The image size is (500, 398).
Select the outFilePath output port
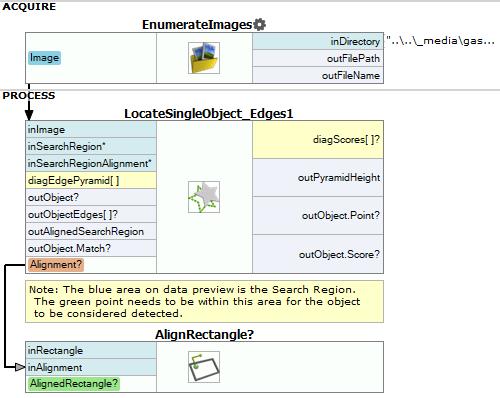click(x=318, y=58)
